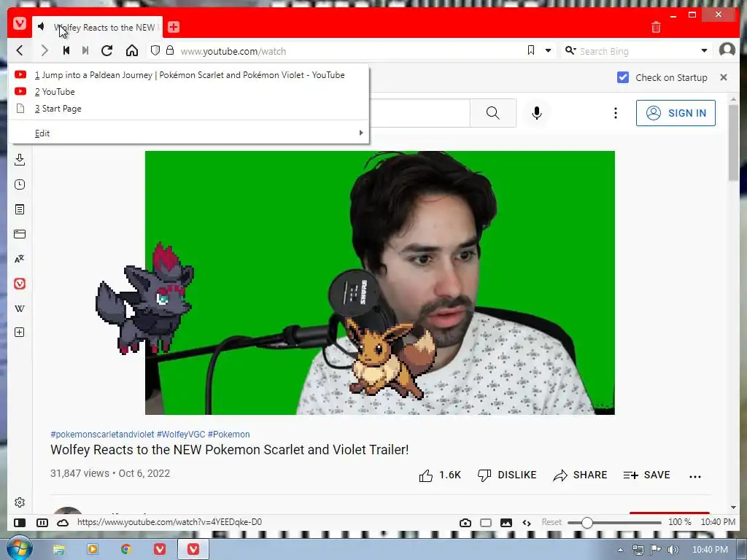Open a new tab with plus button

pos(174,27)
